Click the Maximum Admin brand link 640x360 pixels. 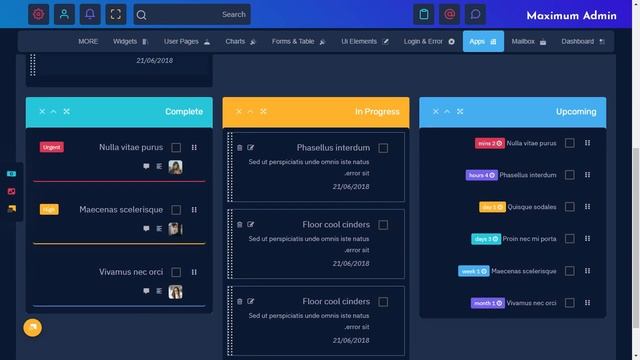tap(571, 16)
